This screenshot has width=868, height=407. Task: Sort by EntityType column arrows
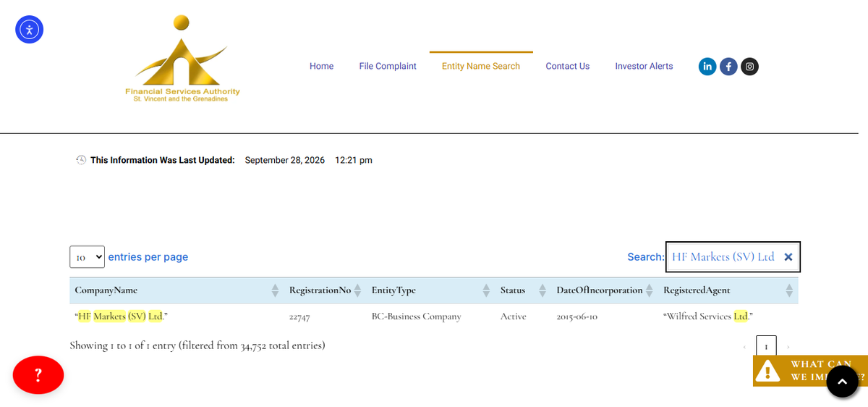tap(486, 290)
